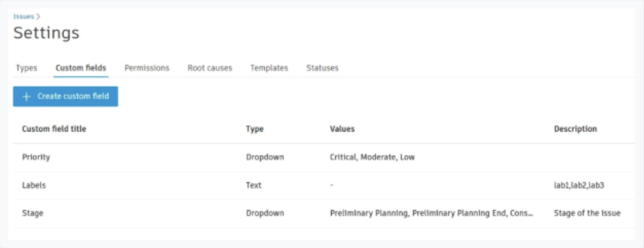Click the breadcrumb chevron after Issues
Image resolution: width=644 pixels, height=248 pixels.
point(38,16)
